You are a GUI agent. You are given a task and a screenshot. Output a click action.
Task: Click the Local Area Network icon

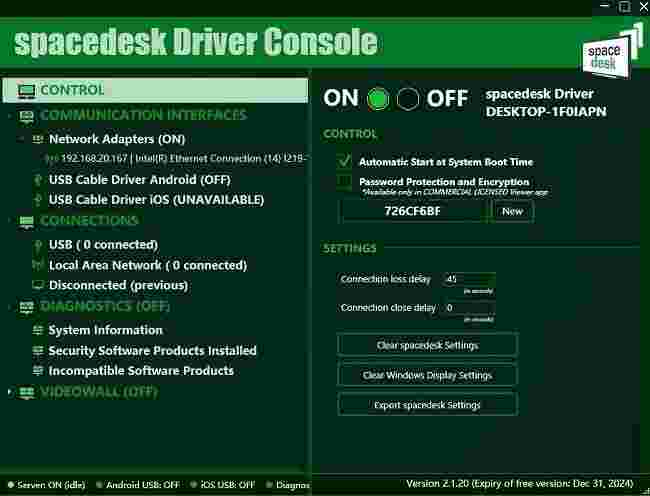[x=38, y=265]
